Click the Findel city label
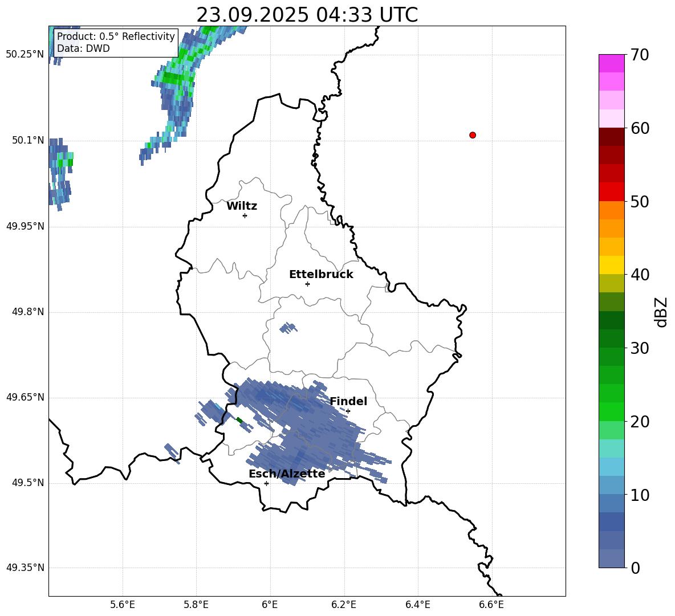This screenshot has height=616, width=675. (x=348, y=401)
